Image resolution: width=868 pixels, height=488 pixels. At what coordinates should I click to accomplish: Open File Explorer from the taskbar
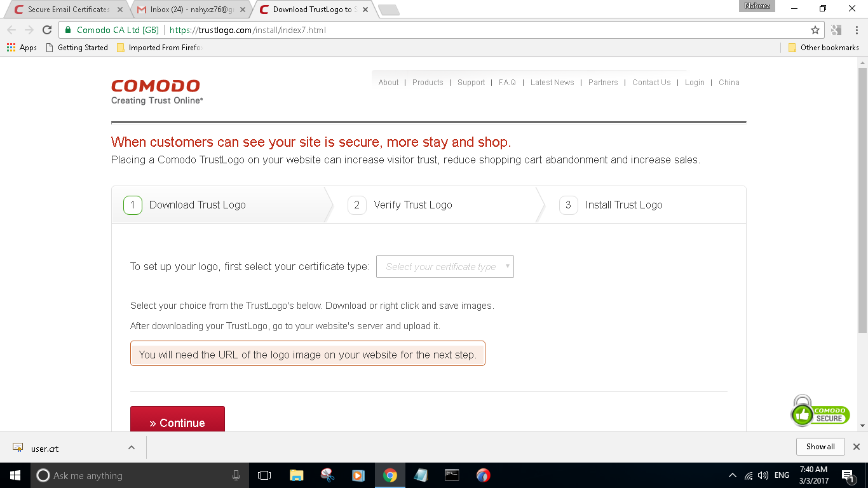[x=296, y=475]
